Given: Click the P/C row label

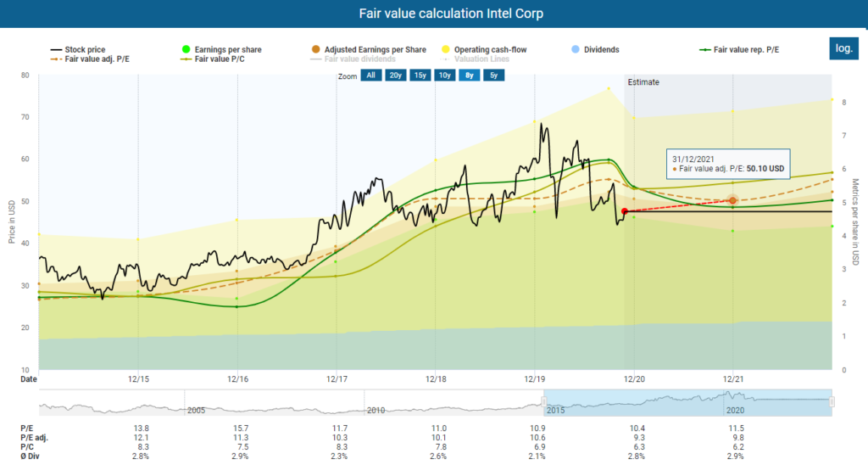Looking at the screenshot, I should 27,446.
